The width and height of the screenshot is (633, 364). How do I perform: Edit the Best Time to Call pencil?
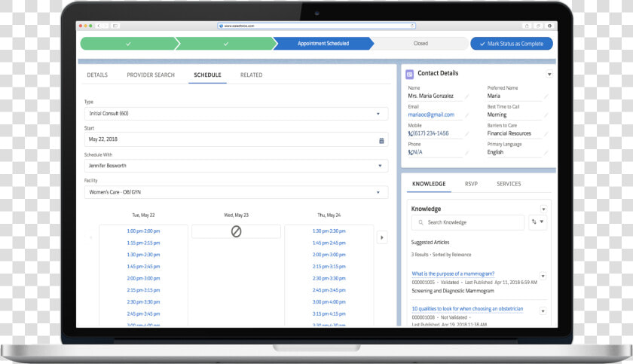pyautogui.click(x=546, y=115)
